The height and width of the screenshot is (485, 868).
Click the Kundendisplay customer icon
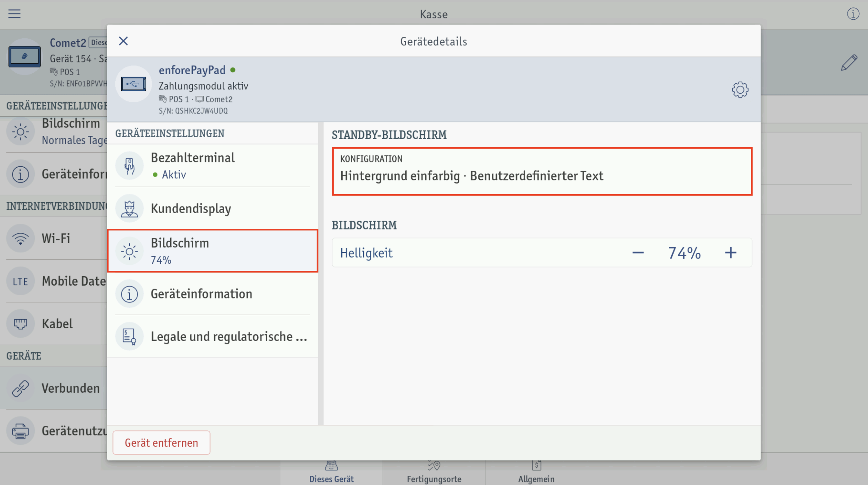pos(129,208)
